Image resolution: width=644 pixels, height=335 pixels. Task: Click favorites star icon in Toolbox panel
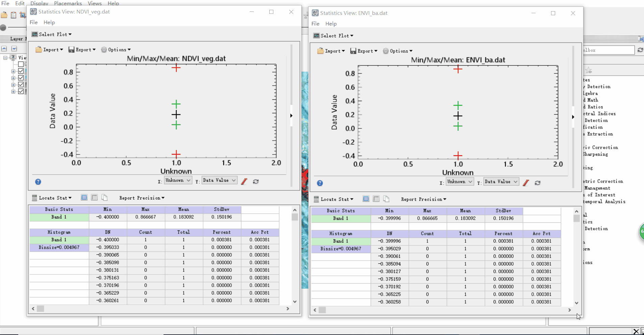(x=589, y=70)
